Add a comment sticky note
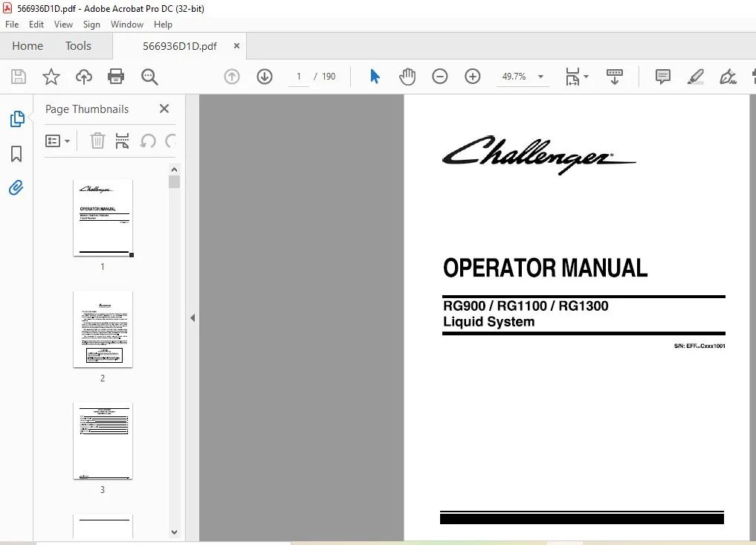Viewport: 756px width, 545px height. point(663,77)
